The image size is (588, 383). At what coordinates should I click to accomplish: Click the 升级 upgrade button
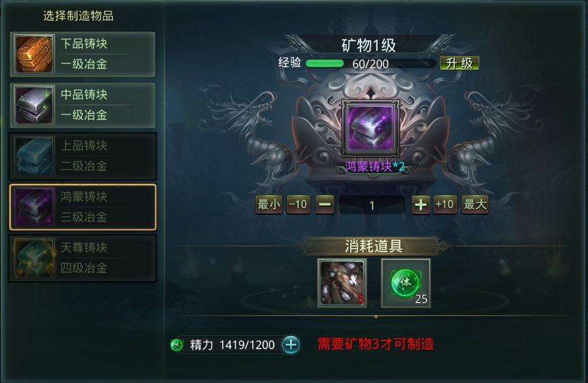(459, 63)
